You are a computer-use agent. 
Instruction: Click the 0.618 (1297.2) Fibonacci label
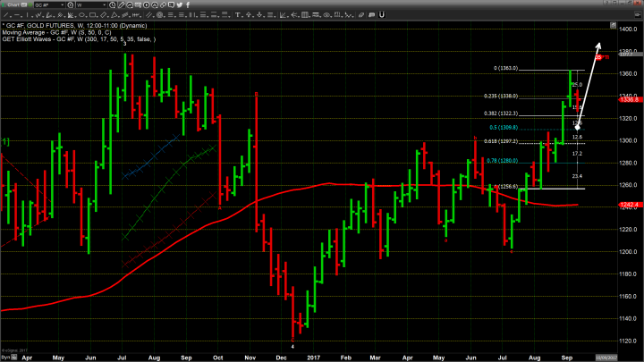501,141
